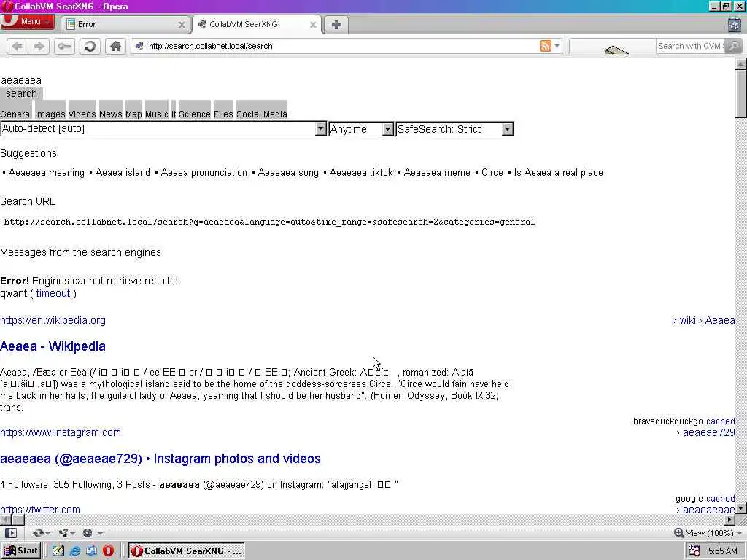Image resolution: width=747 pixels, height=560 pixels.
Task: Open the Opera Menu button
Action: (27, 21)
